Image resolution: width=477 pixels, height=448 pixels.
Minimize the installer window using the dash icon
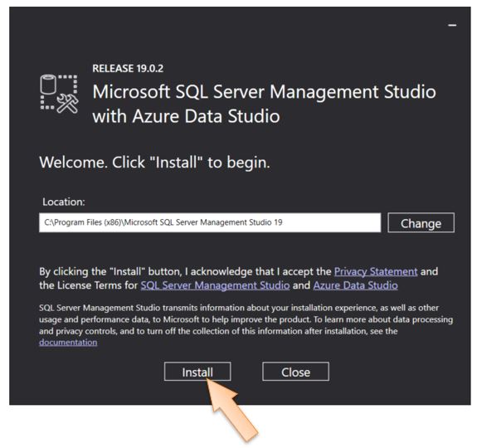point(452,25)
